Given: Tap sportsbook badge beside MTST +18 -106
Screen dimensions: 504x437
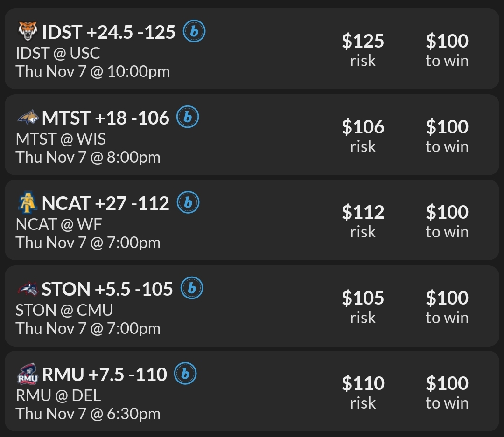Looking at the screenshot, I should pos(188,118).
